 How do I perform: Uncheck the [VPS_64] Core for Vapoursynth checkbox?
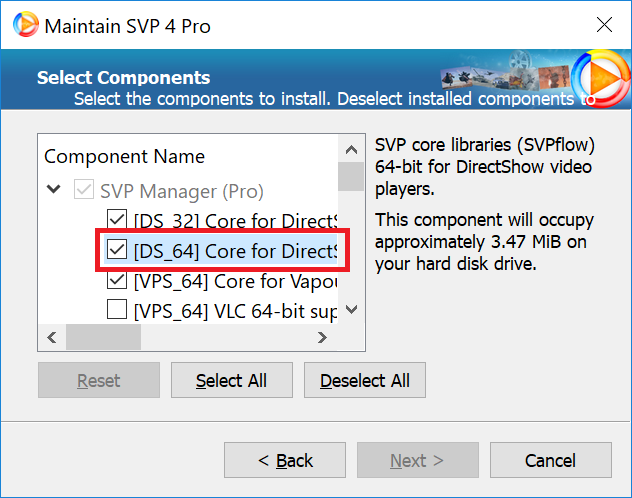(x=117, y=281)
